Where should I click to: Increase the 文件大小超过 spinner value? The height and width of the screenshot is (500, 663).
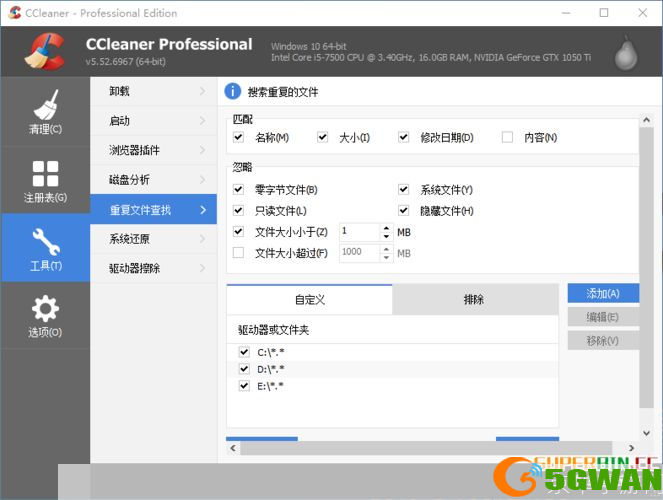coord(386,249)
